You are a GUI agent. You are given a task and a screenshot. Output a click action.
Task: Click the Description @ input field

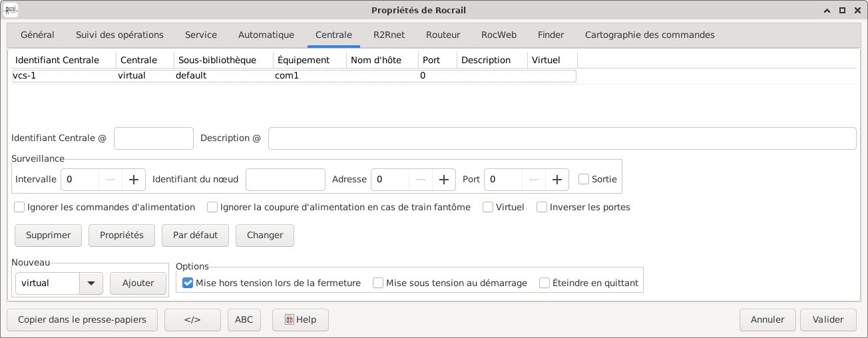(562, 138)
